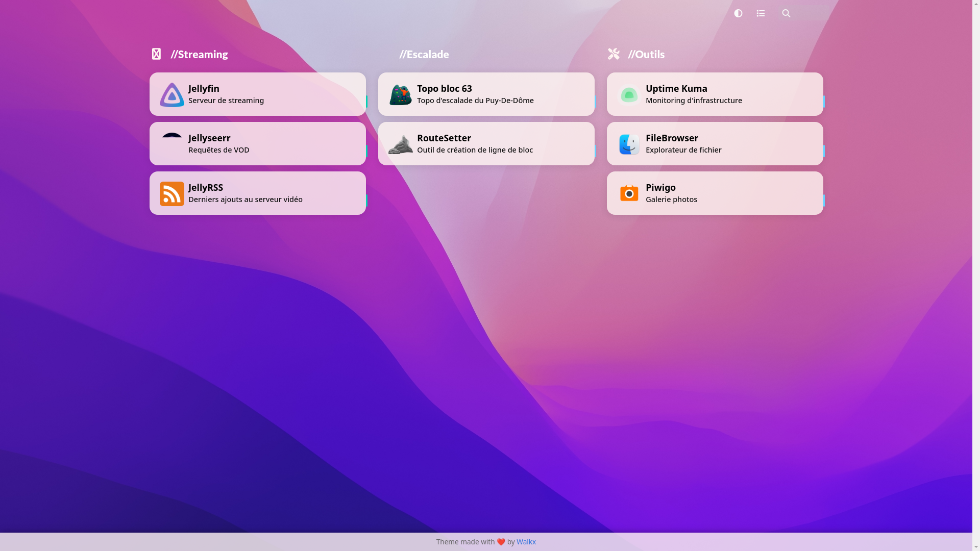Screen dimensions: 980x551
Task: Click the RouteSetter grey rock icon
Action: [401, 145]
